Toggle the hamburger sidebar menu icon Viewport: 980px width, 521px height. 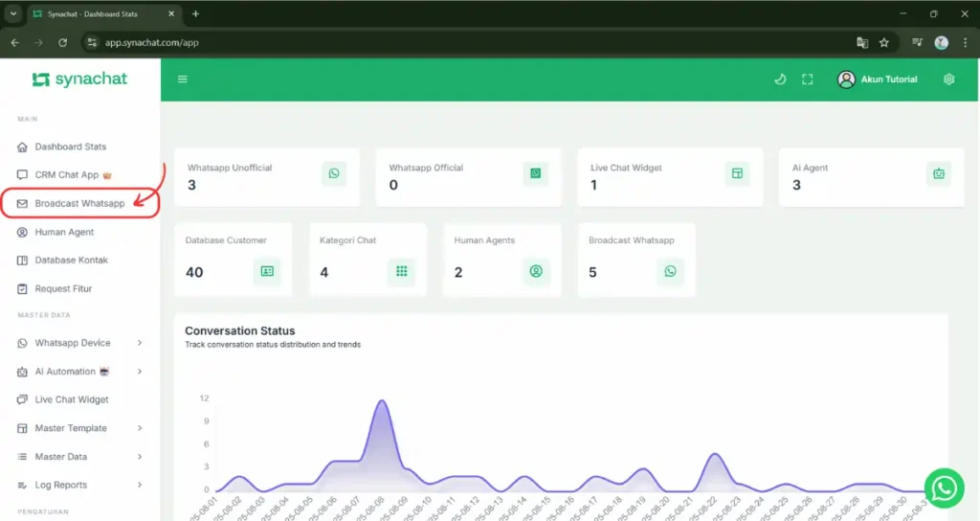point(183,79)
